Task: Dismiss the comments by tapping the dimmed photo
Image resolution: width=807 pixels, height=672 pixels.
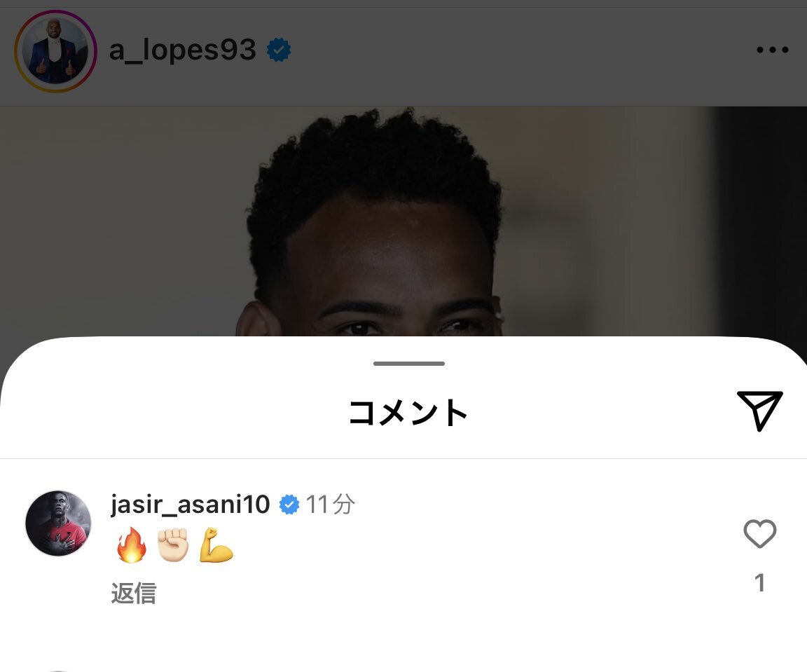Action: 403,221
